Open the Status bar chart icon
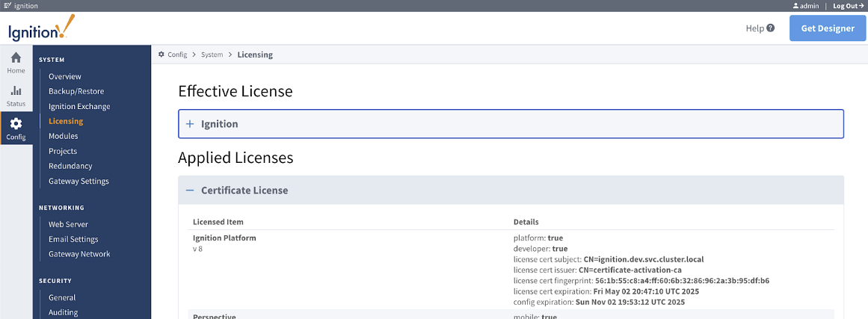Image resolution: width=868 pixels, height=319 pixels. tap(16, 90)
